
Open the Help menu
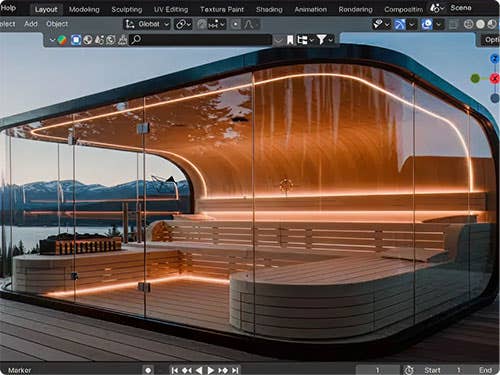(x=8, y=8)
